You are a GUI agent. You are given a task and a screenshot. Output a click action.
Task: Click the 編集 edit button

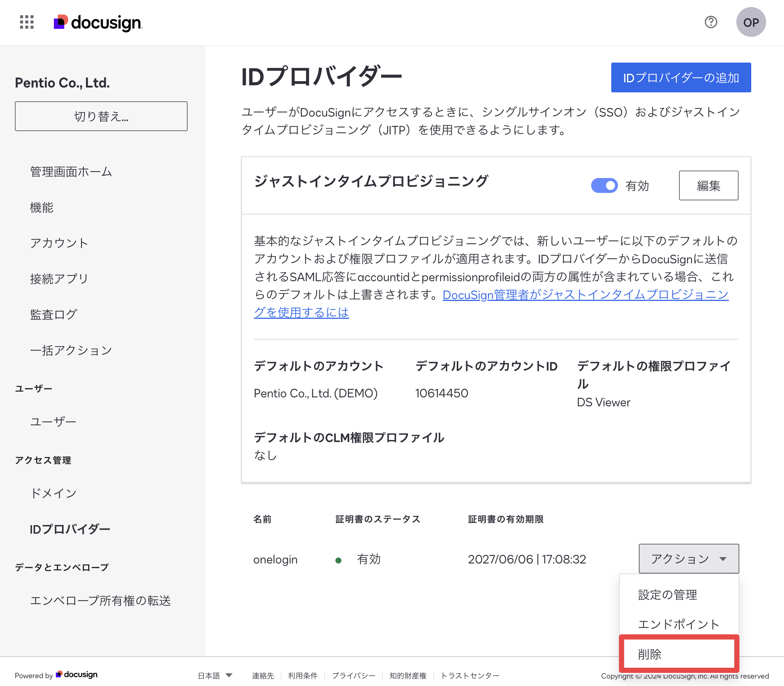pyautogui.click(x=708, y=186)
